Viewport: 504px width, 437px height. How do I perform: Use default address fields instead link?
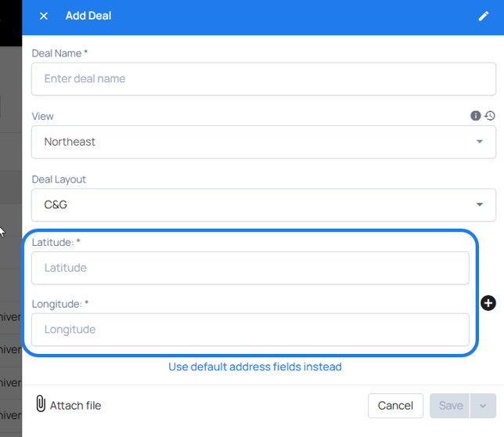pos(255,367)
